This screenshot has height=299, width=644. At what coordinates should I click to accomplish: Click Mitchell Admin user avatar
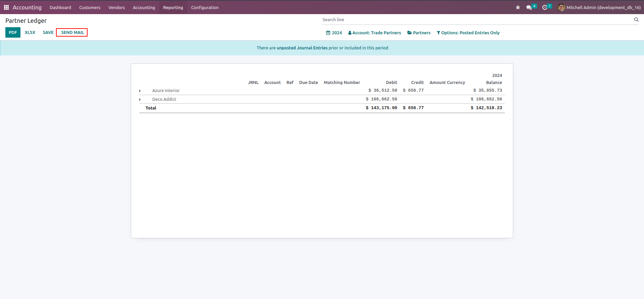coord(561,7)
